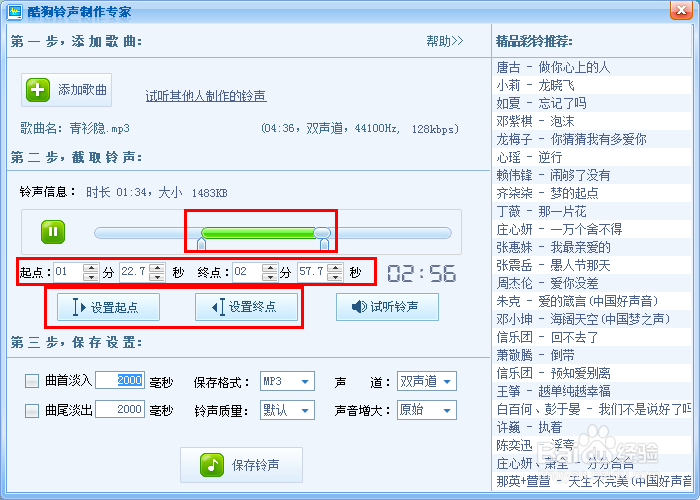Select 朱克 - 爱的箴言(中国好声音)

(592, 301)
